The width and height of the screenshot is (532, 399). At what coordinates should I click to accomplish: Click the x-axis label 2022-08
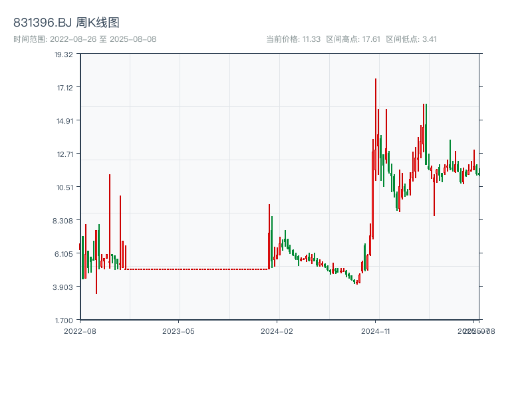[80, 331]
